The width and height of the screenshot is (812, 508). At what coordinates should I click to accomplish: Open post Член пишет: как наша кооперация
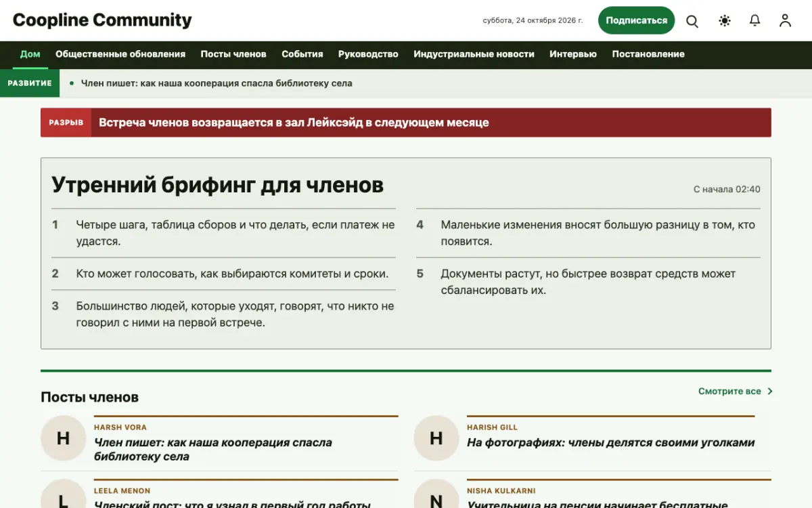(213, 449)
